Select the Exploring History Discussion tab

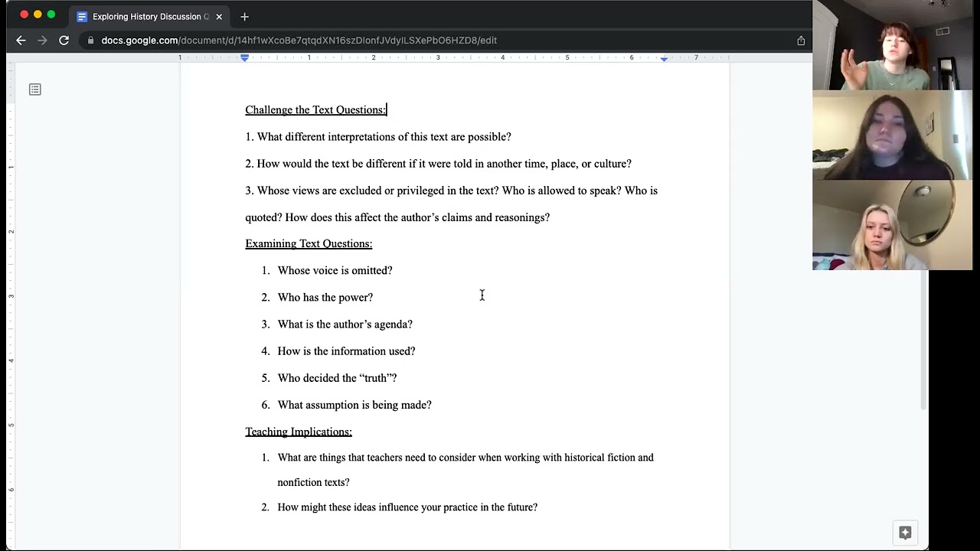(150, 16)
